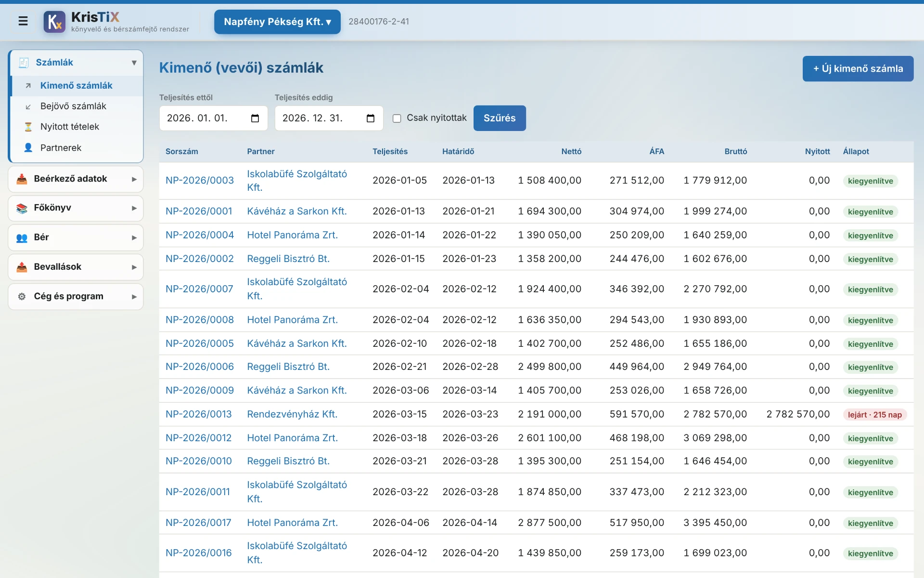Screen dimensions: 924x578
Task: Click the Bruttó column header
Action: click(x=735, y=152)
